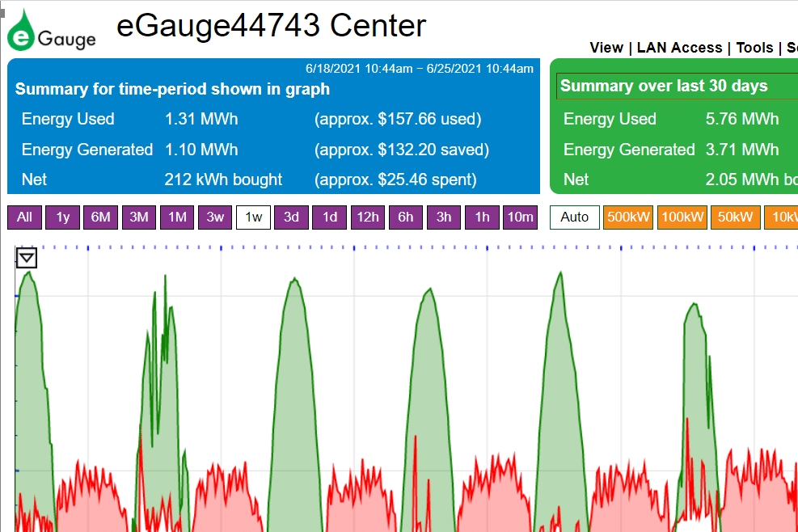798x532 pixels.
Task: Open the graph legend dropdown triangle
Action: [27, 258]
